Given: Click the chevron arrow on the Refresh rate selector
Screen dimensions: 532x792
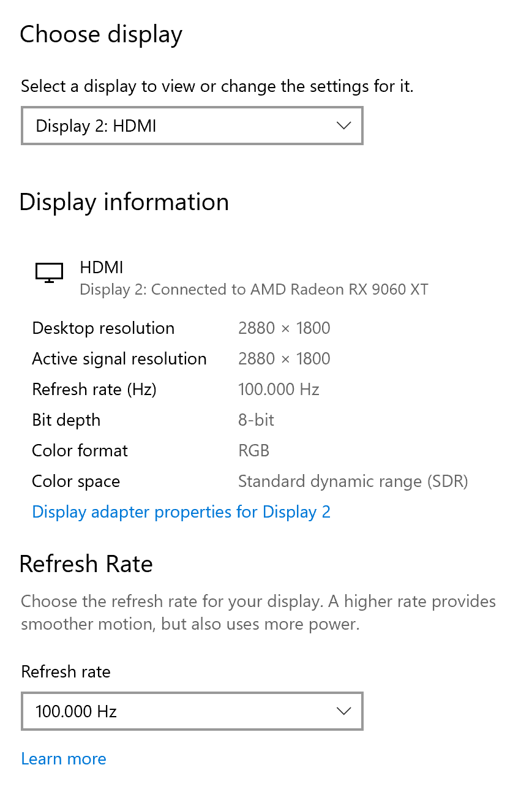Looking at the screenshot, I should click(x=343, y=711).
